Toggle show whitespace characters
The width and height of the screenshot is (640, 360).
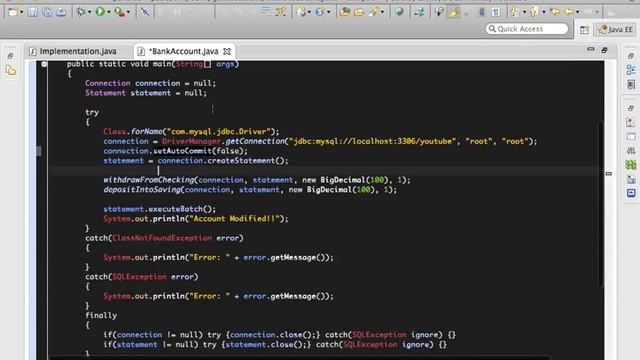pyautogui.click(x=496, y=12)
